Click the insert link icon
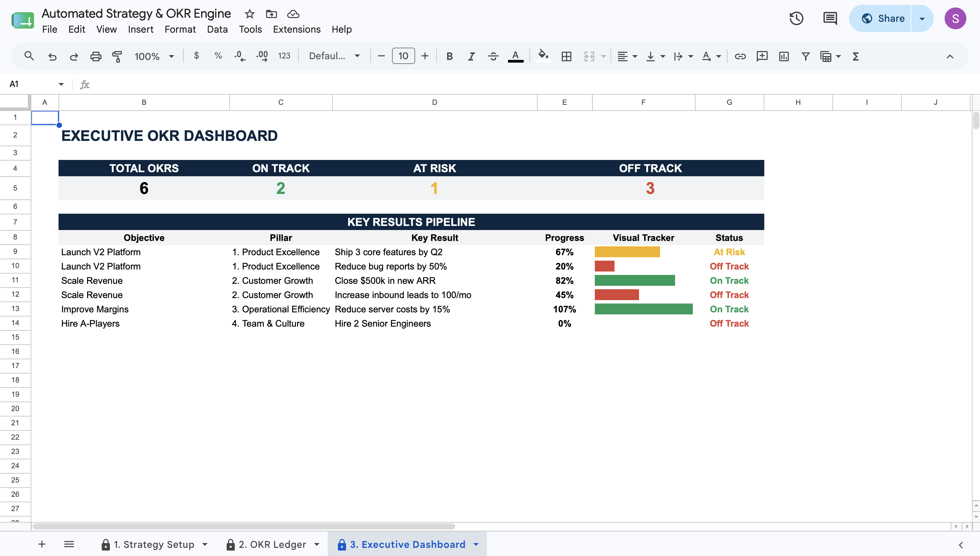This screenshot has width=980, height=556. [x=740, y=56]
